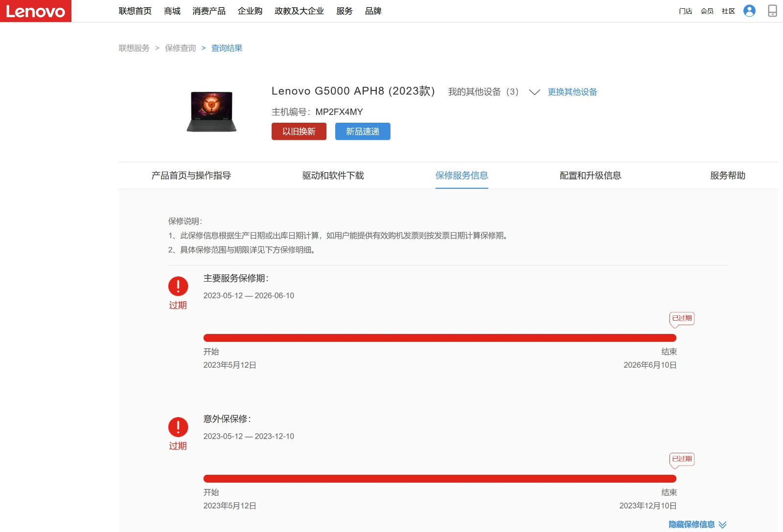Open 消费产品 menu item

point(209,11)
